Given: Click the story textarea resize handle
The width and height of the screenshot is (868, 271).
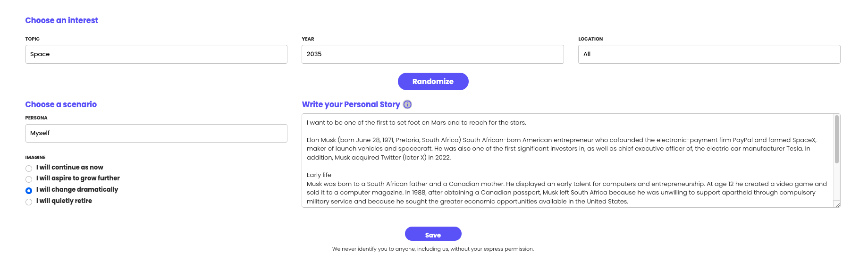Looking at the screenshot, I should 837,204.
